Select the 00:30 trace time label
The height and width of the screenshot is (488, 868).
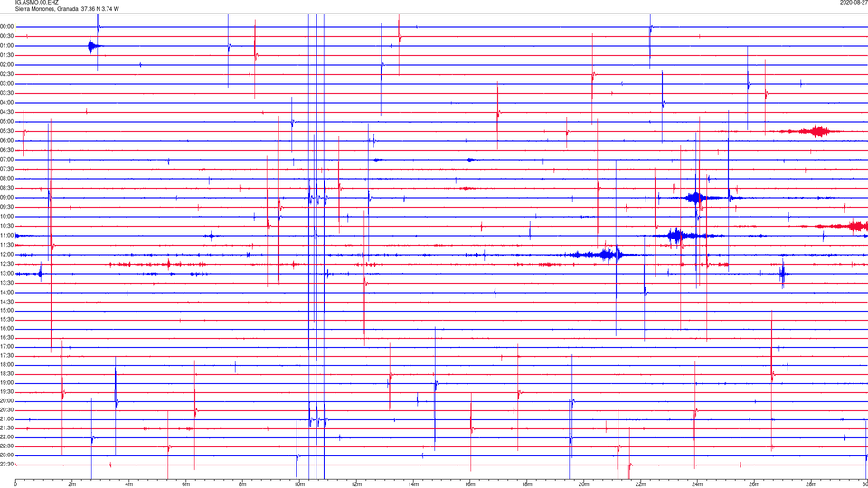7,36
